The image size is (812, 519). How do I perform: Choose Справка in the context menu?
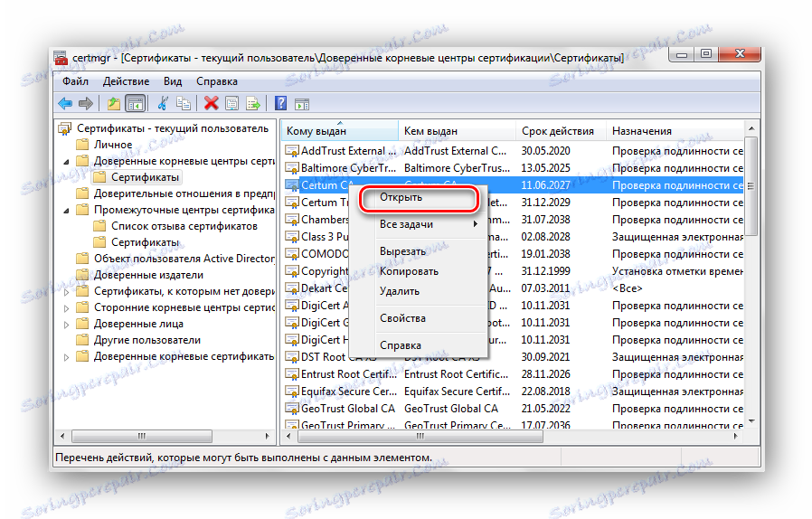[419, 345]
